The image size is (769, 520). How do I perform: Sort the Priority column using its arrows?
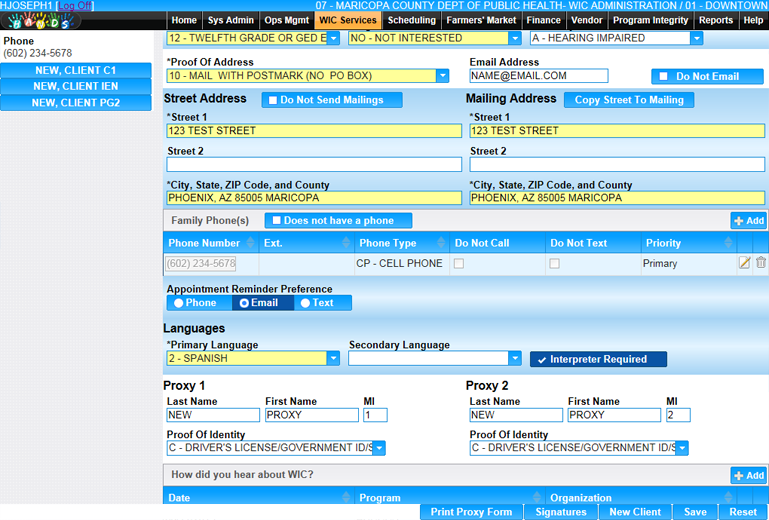728,243
